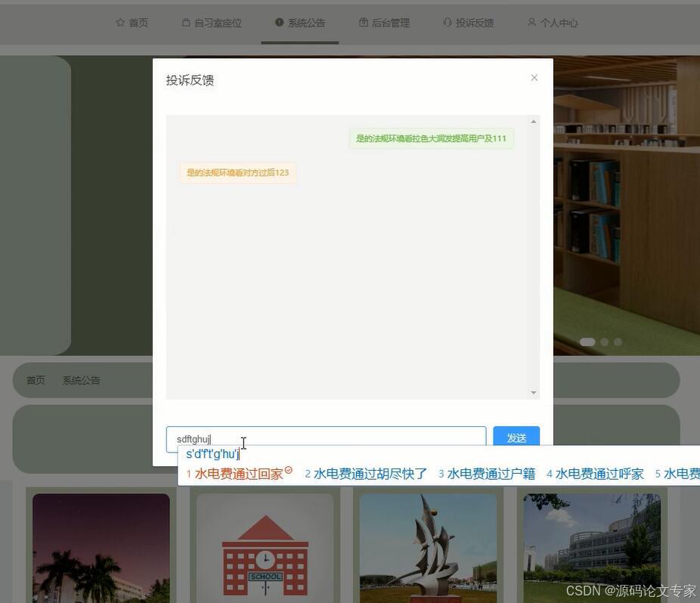Click the 发送 send button
The height and width of the screenshot is (603, 700).
click(516, 437)
